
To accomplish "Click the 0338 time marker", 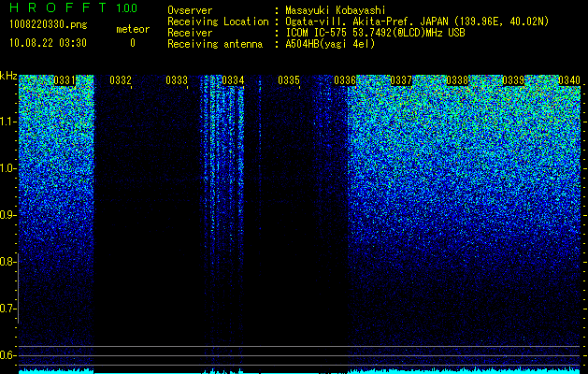I will (x=457, y=80).
